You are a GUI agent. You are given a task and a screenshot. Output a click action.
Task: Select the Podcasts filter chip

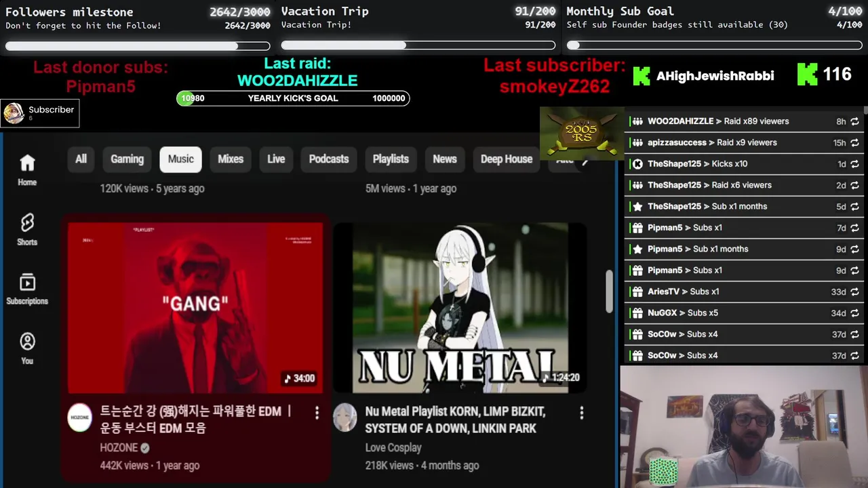(329, 159)
